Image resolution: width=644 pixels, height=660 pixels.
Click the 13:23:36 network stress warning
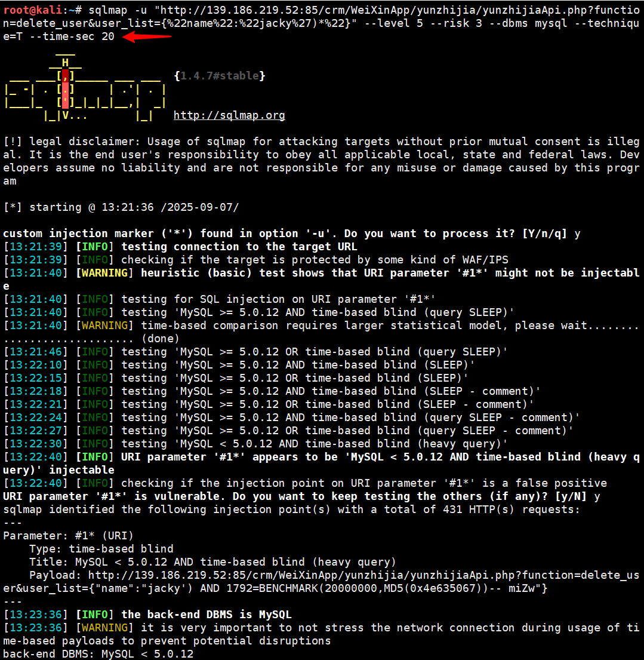tap(322, 634)
